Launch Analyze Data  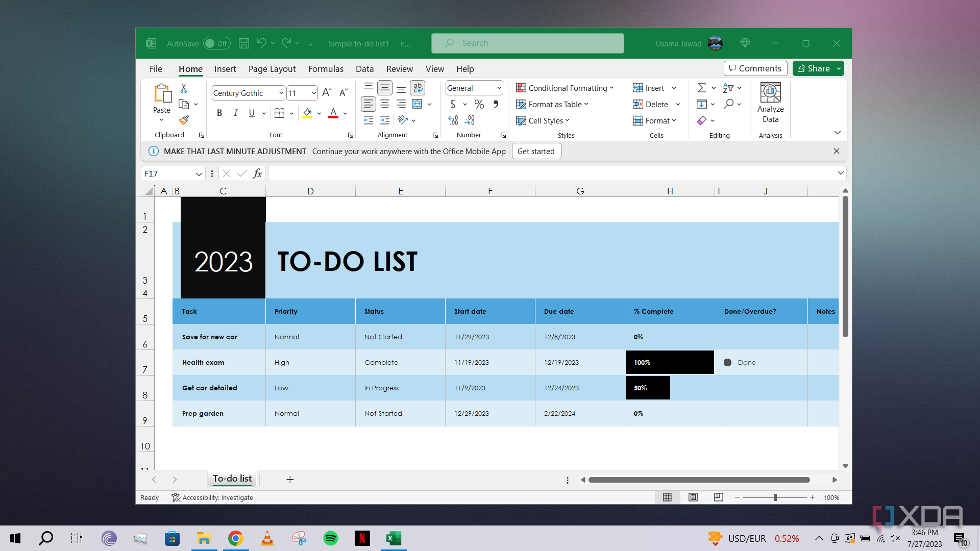click(x=770, y=102)
